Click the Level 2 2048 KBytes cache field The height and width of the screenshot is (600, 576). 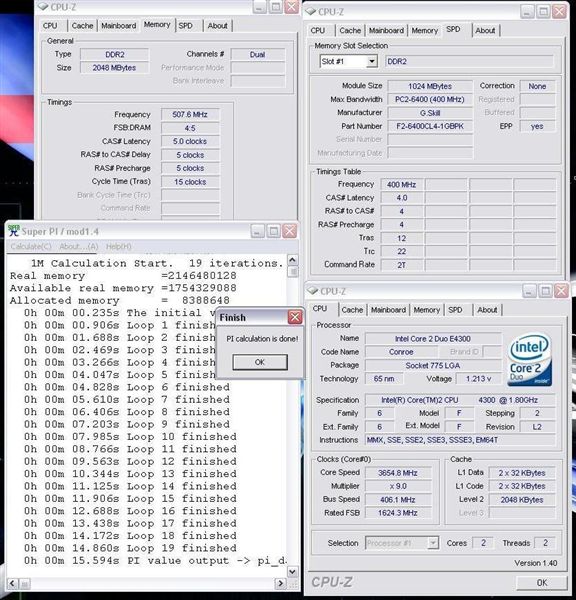coord(522,499)
